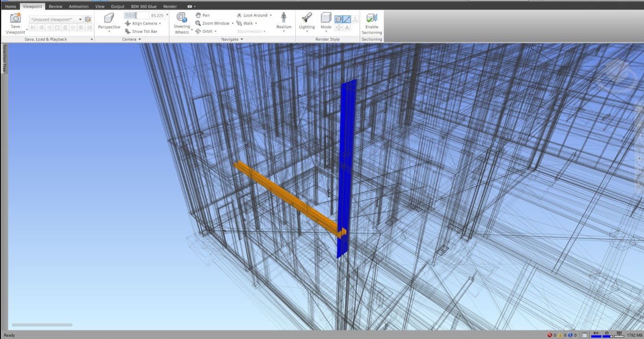Viewport: 644px width, 339px height.
Task: Select the Pan navigation tool
Action: pyautogui.click(x=202, y=15)
